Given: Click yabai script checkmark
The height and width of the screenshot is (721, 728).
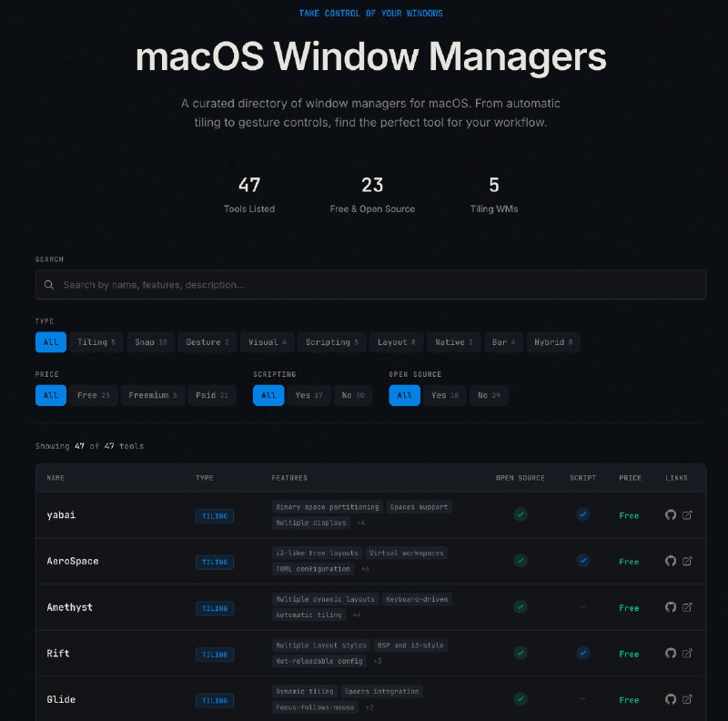Looking at the screenshot, I should [x=582, y=514].
